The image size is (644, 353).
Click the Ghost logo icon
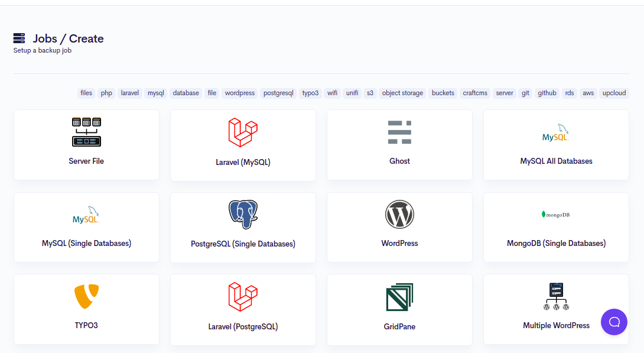click(399, 132)
